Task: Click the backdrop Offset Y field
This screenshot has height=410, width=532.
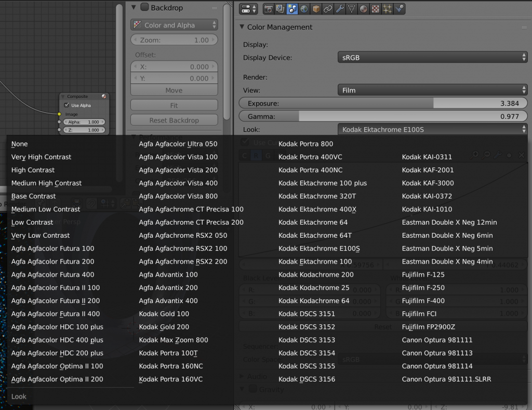Action: coord(174,78)
